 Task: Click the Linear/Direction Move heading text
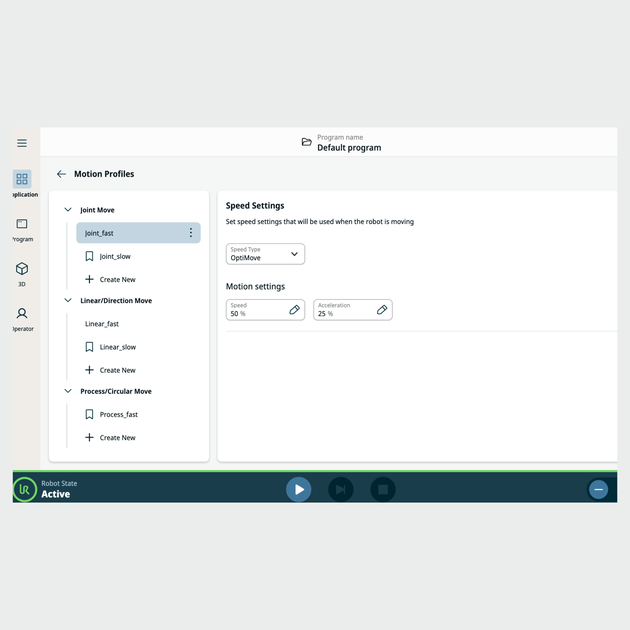116,301
